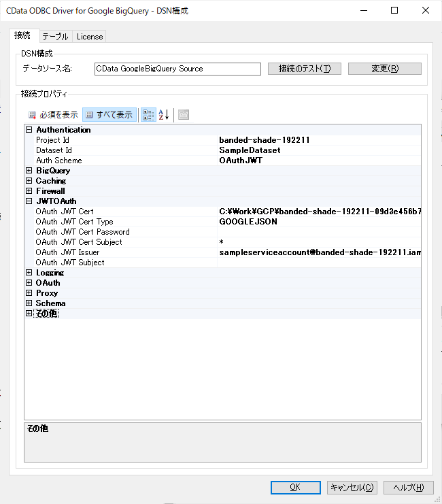
Task: Sort properties alphabetically A-Z icon
Action: tap(164, 115)
